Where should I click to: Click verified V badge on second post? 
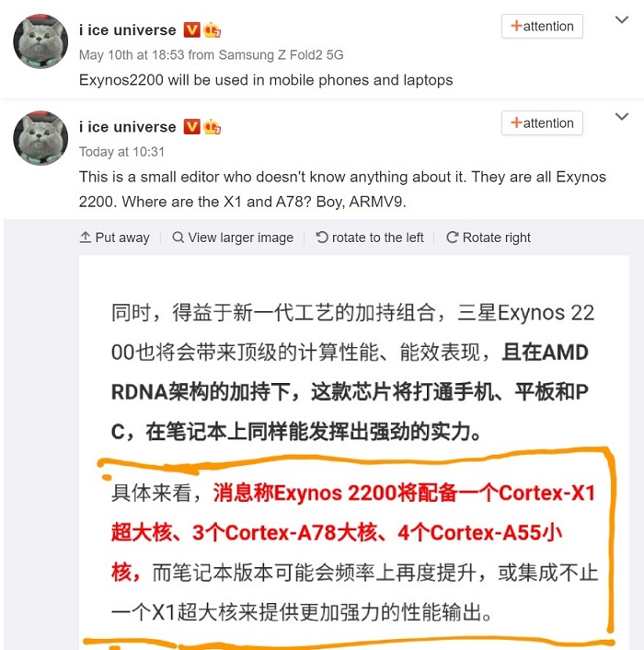[x=191, y=127]
